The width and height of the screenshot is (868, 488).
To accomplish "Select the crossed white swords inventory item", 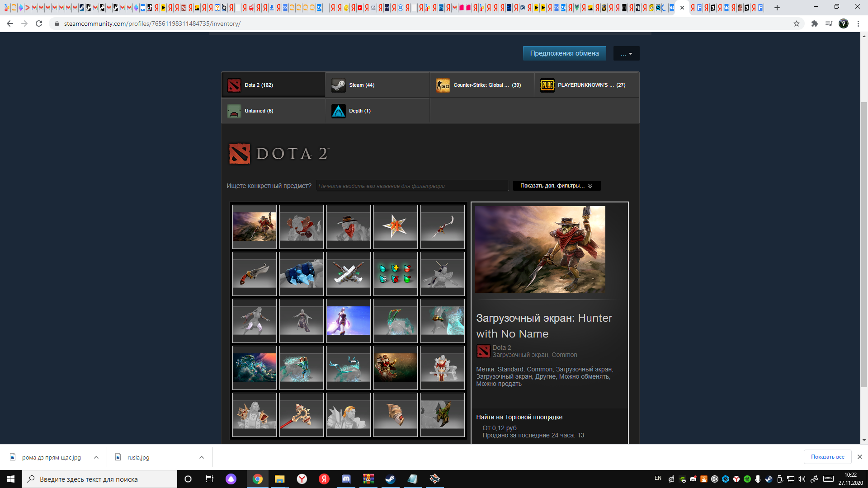I will [349, 274].
